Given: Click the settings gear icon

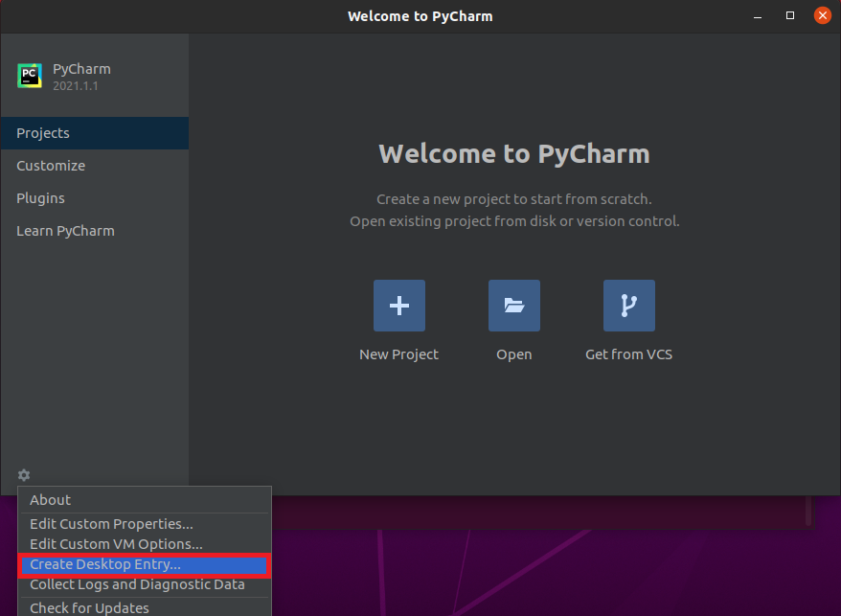Looking at the screenshot, I should (x=24, y=475).
